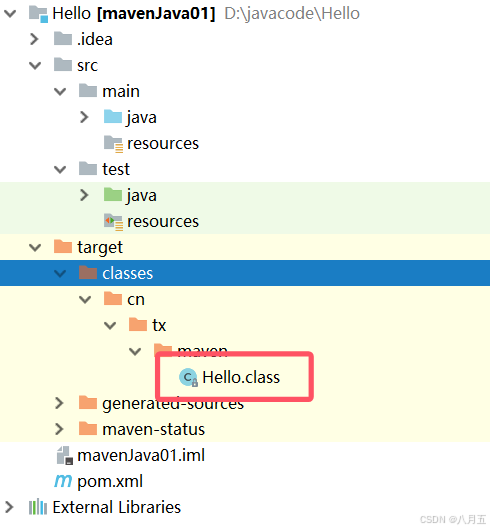
Task: Select the .idea label
Action: tap(95, 39)
